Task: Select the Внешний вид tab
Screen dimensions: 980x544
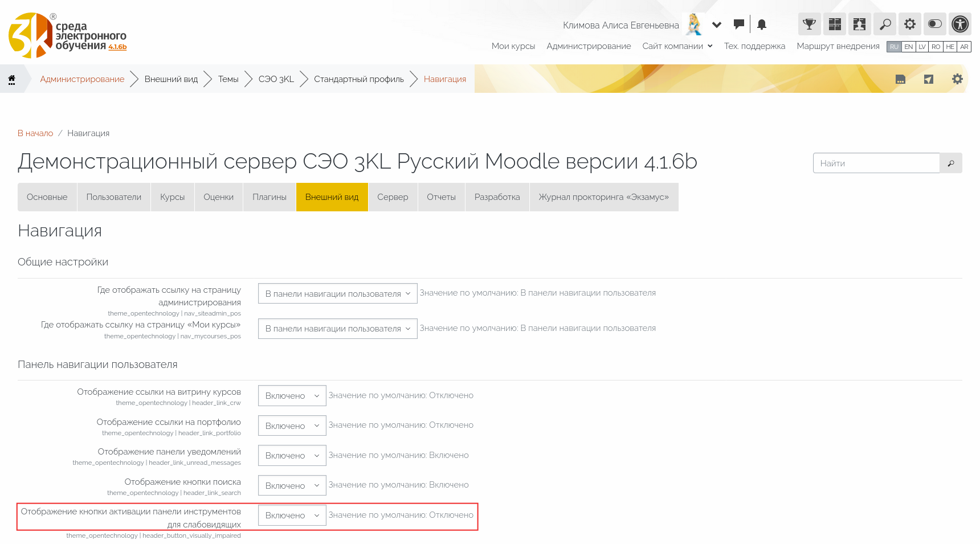Action: tap(332, 197)
